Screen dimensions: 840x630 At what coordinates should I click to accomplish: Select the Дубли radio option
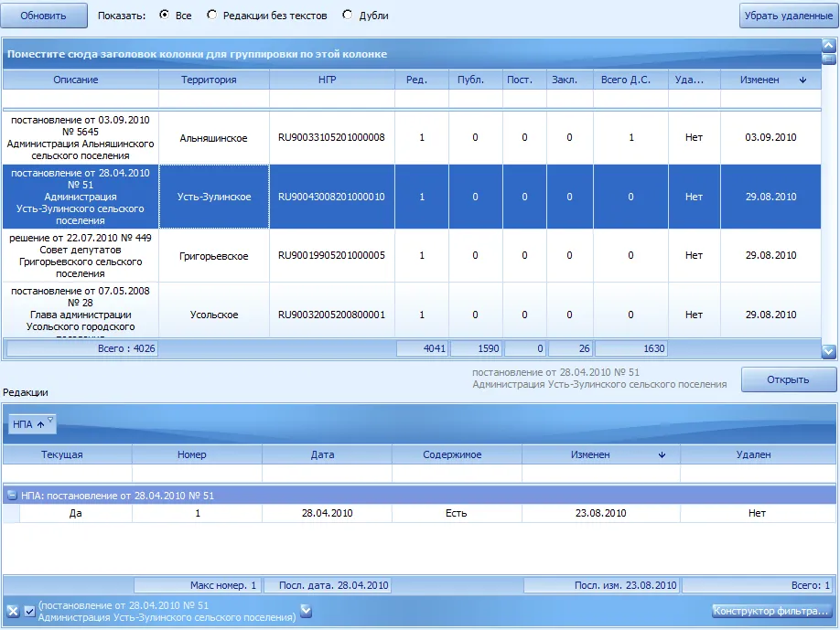347,15
